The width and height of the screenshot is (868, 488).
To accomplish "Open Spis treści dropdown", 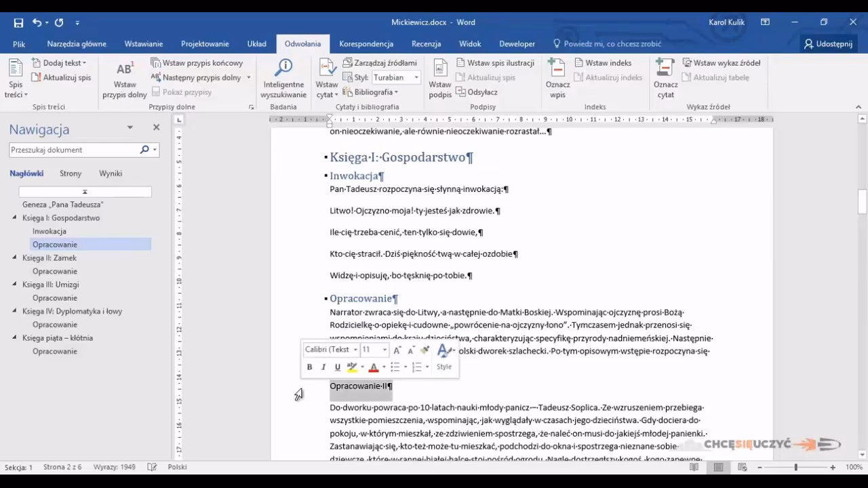I will pos(16,80).
